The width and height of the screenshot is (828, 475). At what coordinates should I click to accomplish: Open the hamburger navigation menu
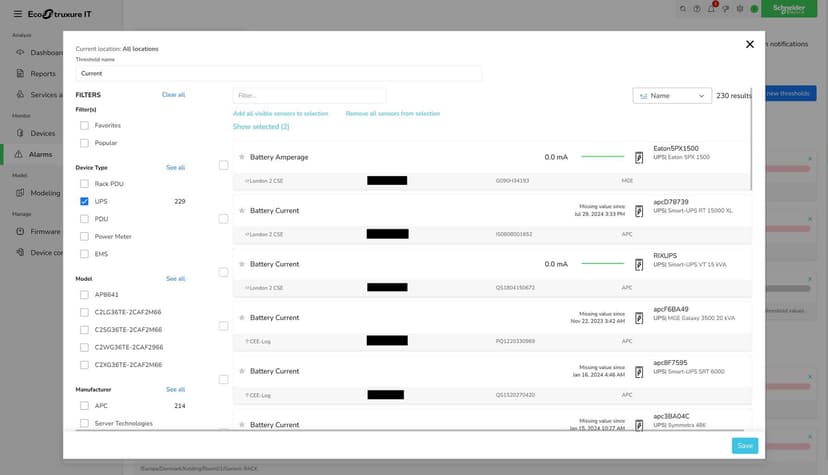point(17,14)
